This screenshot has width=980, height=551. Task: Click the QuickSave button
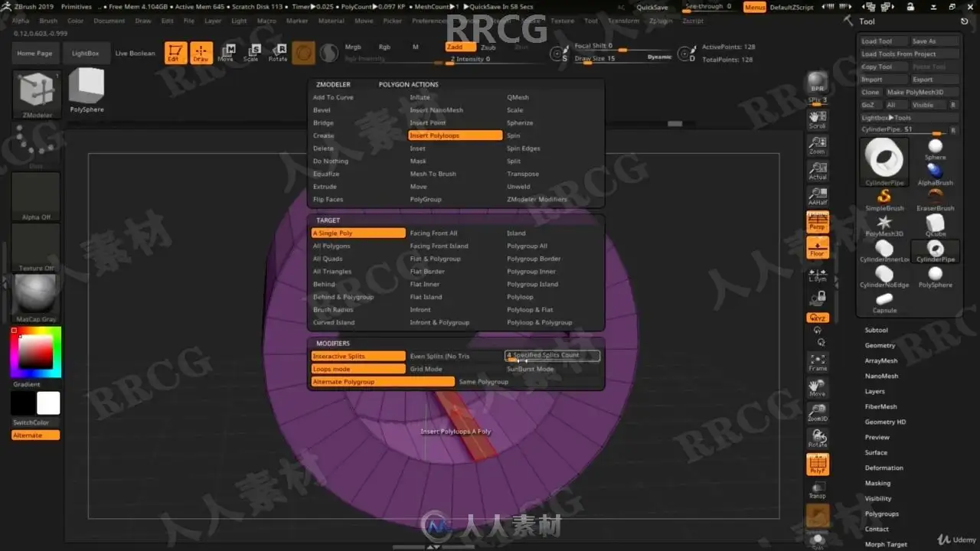click(x=652, y=7)
